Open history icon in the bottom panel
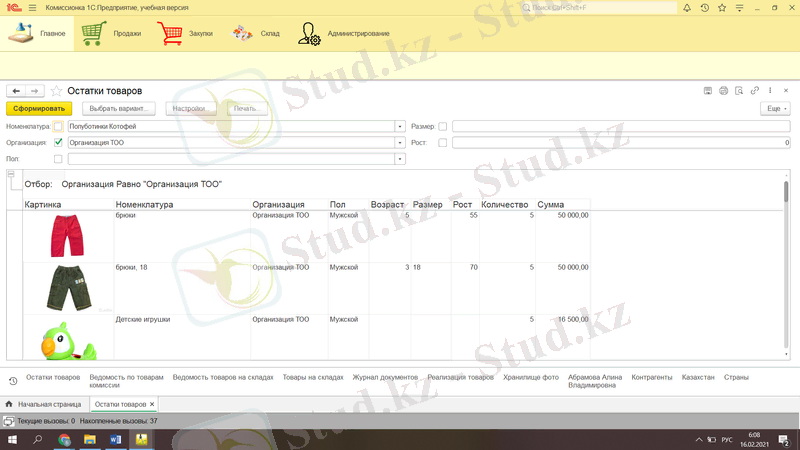The image size is (800, 450). (13, 381)
